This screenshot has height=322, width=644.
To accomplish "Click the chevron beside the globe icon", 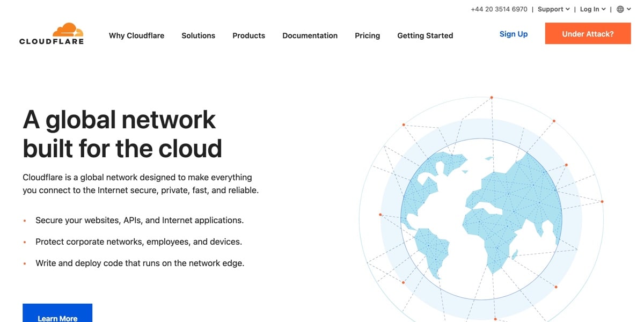I will coord(628,9).
